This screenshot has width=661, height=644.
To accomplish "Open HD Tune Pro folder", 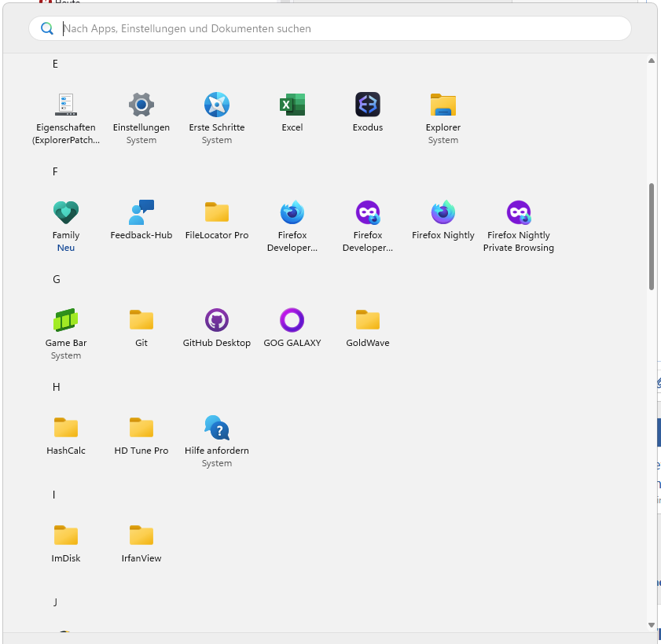I will [x=141, y=436].
